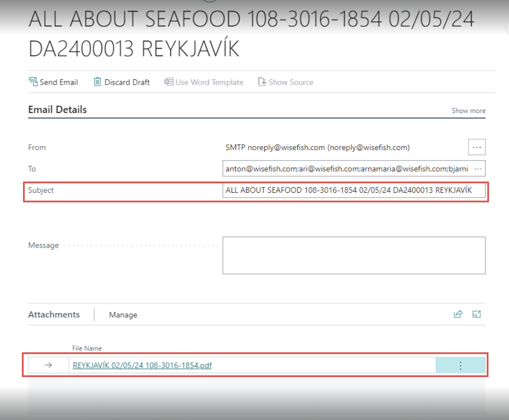Image resolution: width=509 pixels, height=420 pixels.
Task: Open the To recipients ellipsis lookup
Action: (x=477, y=168)
